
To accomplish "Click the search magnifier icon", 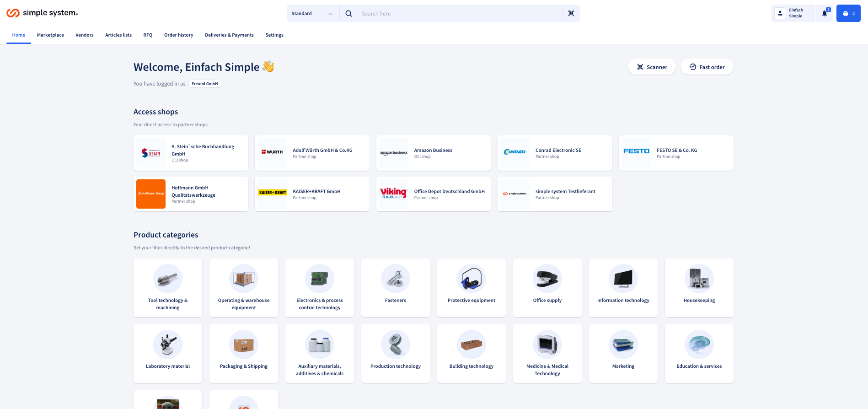I will (348, 14).
